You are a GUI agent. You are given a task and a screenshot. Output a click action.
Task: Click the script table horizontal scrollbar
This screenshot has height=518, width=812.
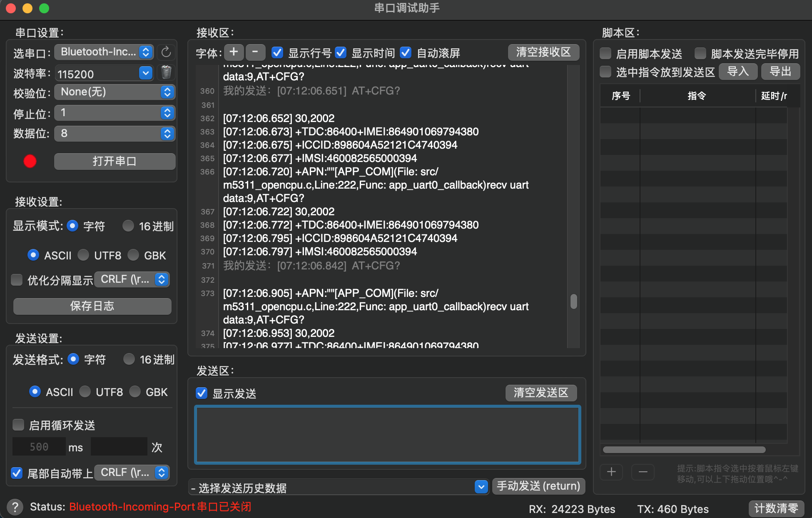click(x=684, y=450)
